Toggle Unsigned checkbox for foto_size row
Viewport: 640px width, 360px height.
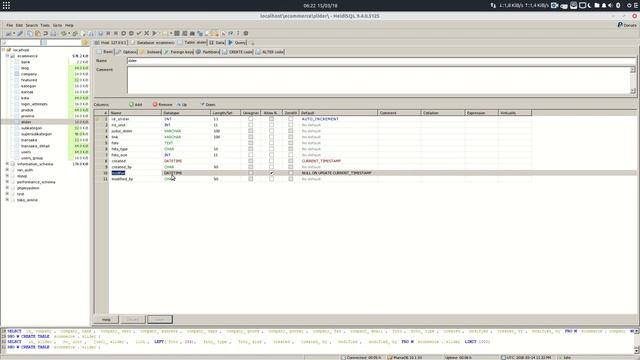point(251,155)
